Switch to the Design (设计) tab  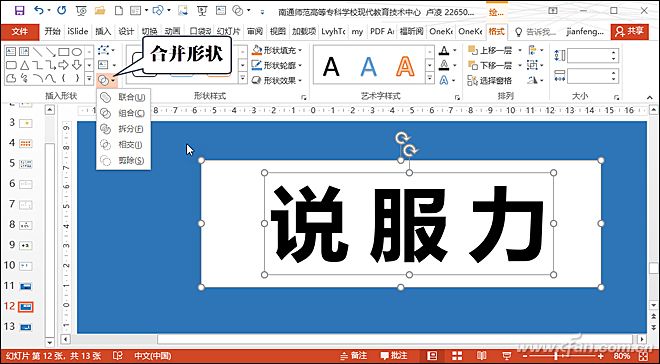click(126, 31)
